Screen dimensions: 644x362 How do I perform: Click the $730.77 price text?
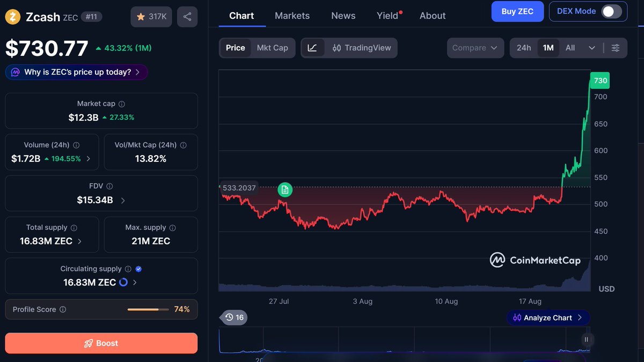click(x=47, y=48)
